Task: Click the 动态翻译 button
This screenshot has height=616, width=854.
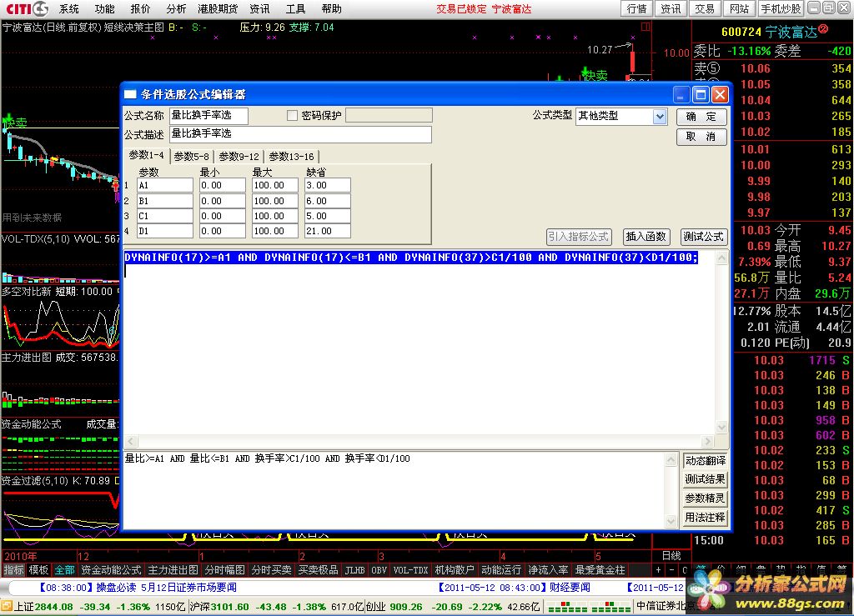Action: 705,461
